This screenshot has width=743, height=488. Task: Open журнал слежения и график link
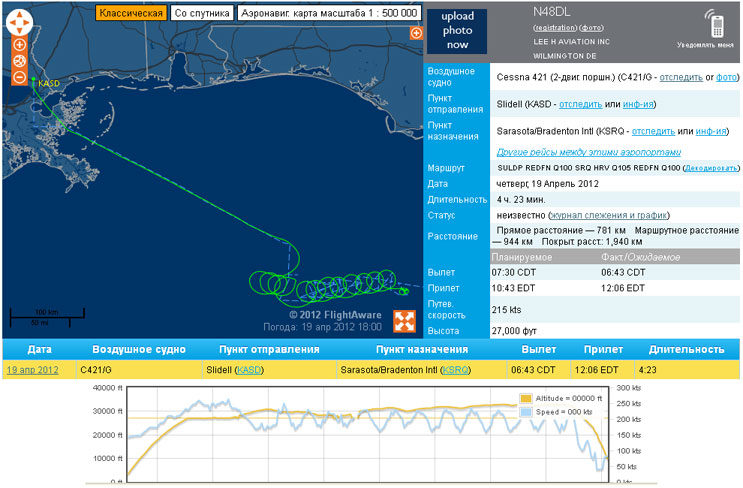coord(608,215)
